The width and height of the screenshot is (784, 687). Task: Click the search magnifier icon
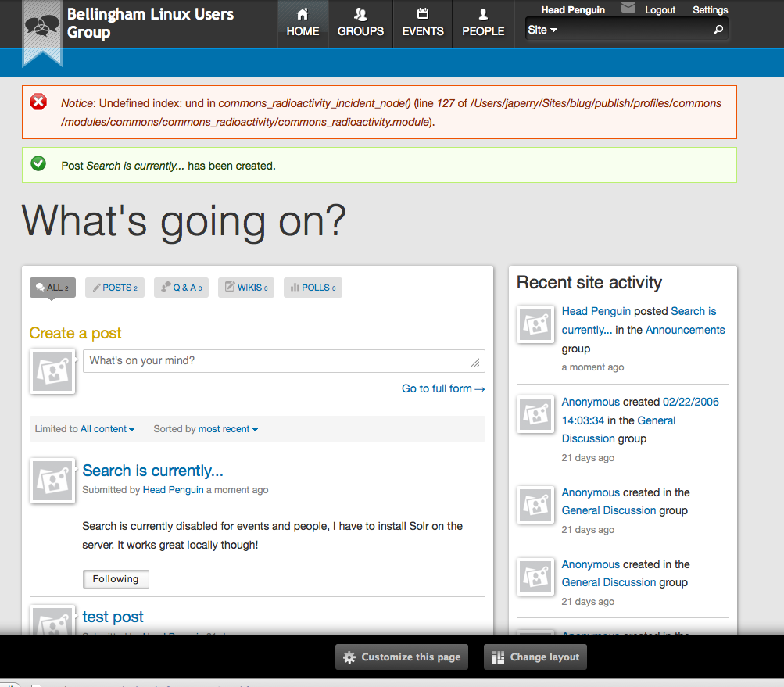[x=719, y=28]
